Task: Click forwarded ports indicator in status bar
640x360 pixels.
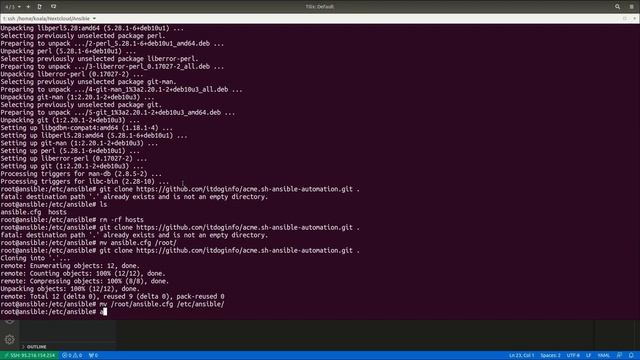Action: click(x=93, y=355)
